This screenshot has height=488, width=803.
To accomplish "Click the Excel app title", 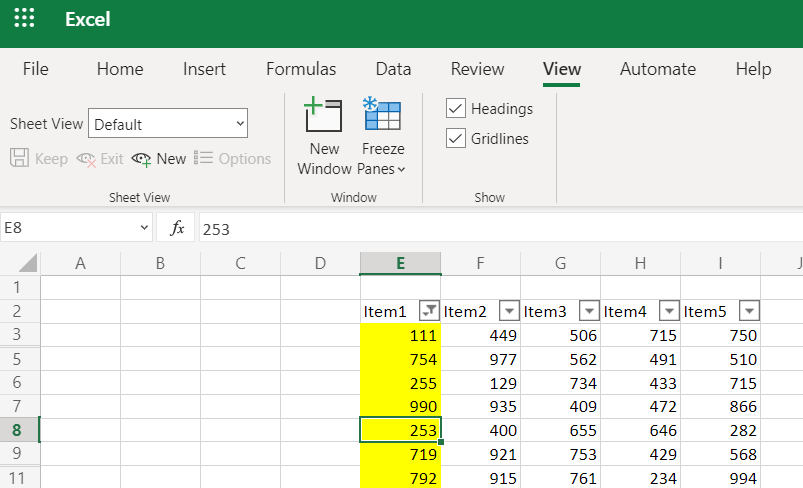I will coord(88,19).
